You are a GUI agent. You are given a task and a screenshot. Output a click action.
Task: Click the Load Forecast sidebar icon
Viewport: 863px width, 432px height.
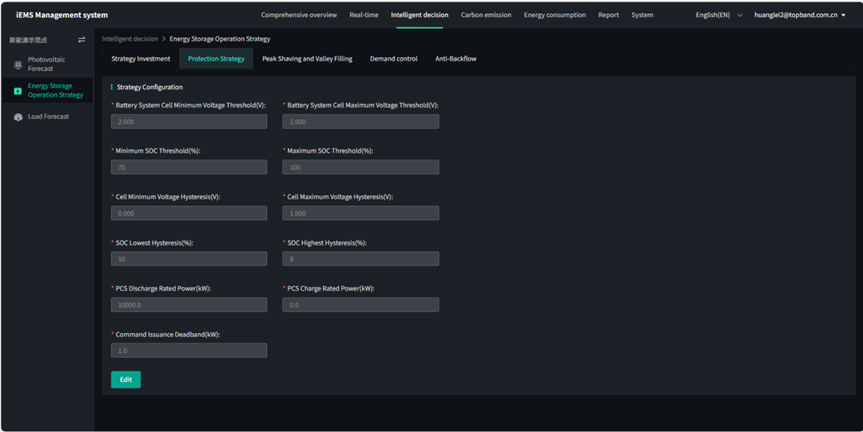point(18,117)
